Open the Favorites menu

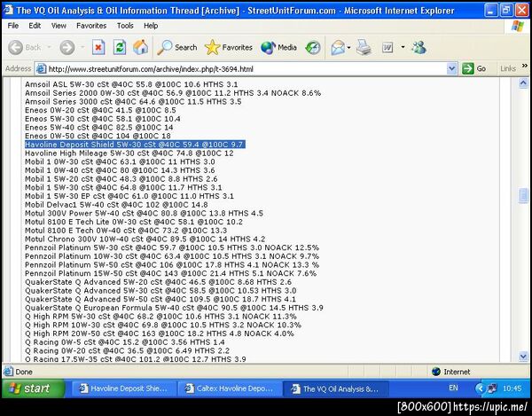[x=91, y=26]
